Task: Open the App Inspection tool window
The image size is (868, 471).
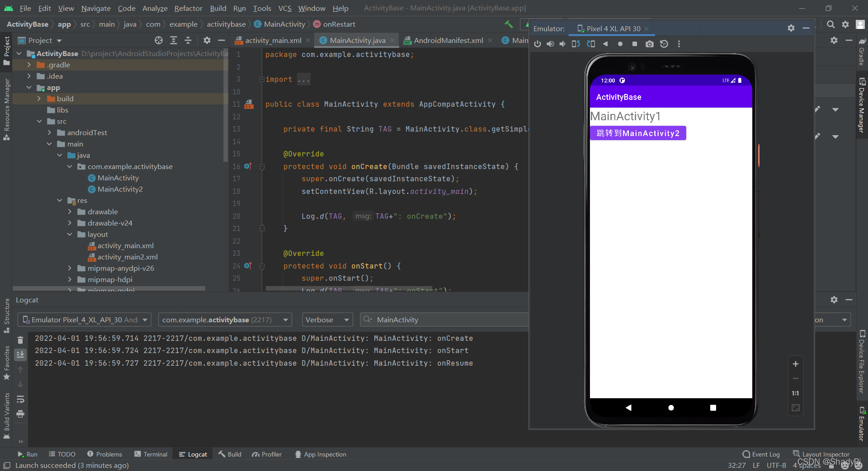Action: click(320, 454)
